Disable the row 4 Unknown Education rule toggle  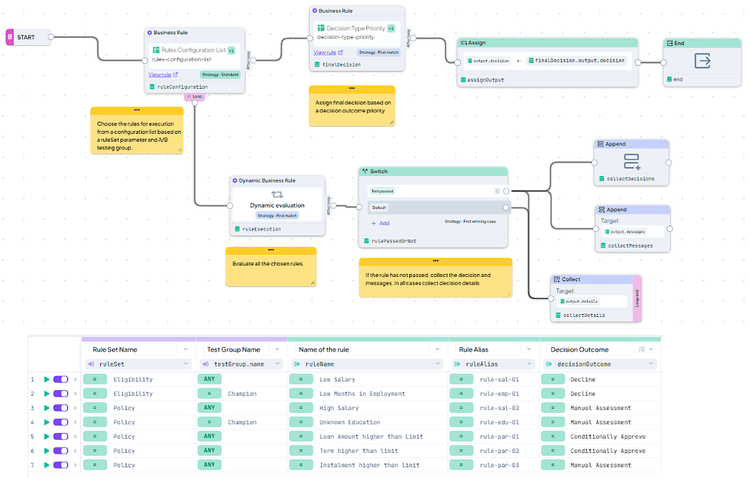pos(61,422)
